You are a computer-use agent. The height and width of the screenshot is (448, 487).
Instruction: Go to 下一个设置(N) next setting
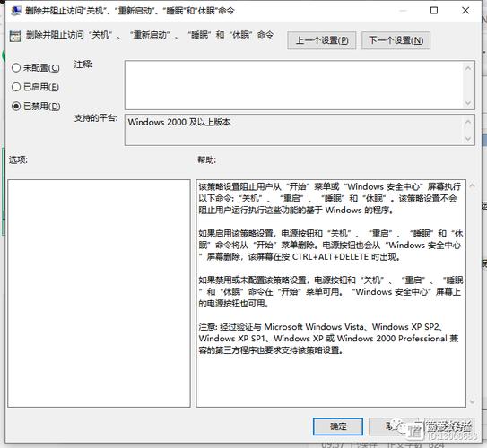(x=396, y=40)
